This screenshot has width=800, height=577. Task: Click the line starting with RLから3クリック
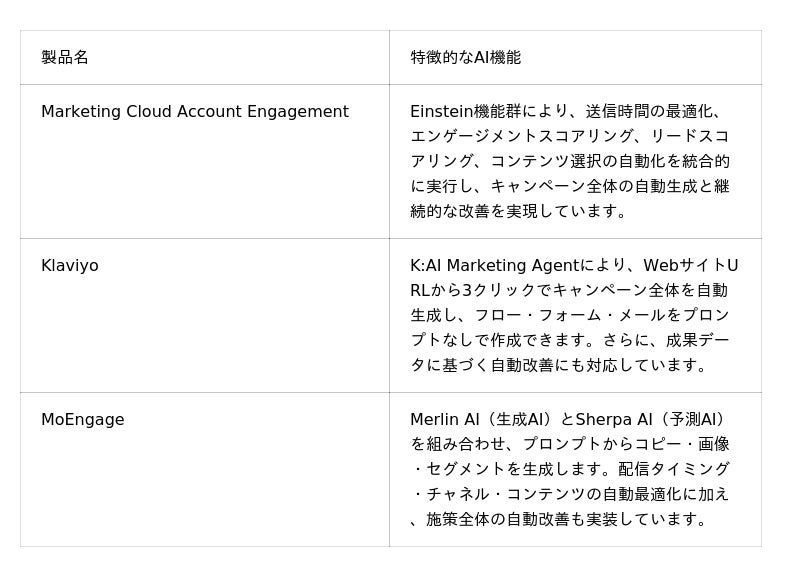pos(569,290)
